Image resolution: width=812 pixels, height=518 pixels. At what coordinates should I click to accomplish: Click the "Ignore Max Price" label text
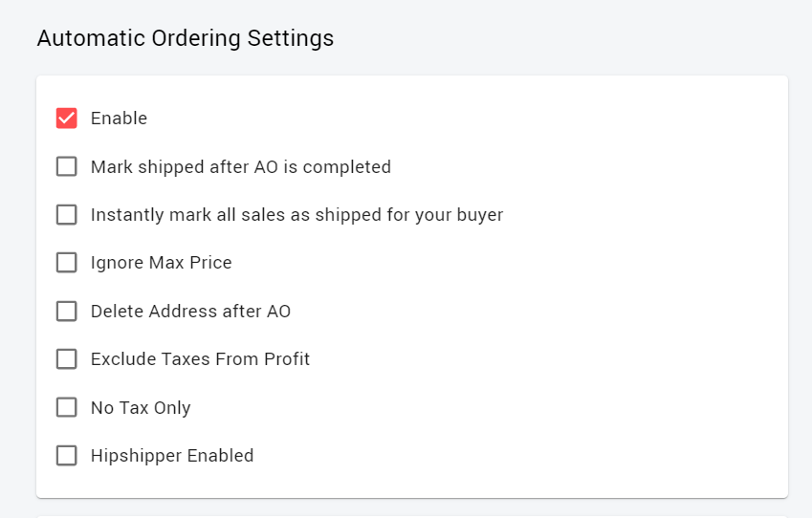pyautogui.click(x=161, y=263)
